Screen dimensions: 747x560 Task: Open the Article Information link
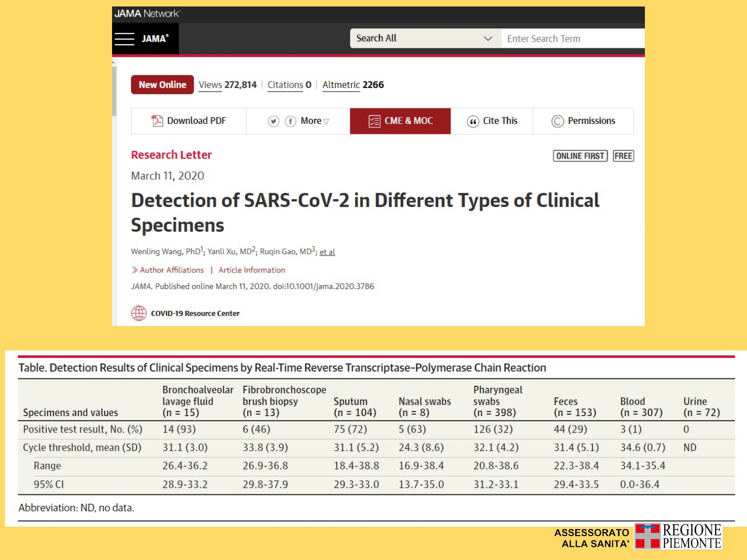click(x=251, y=270)
